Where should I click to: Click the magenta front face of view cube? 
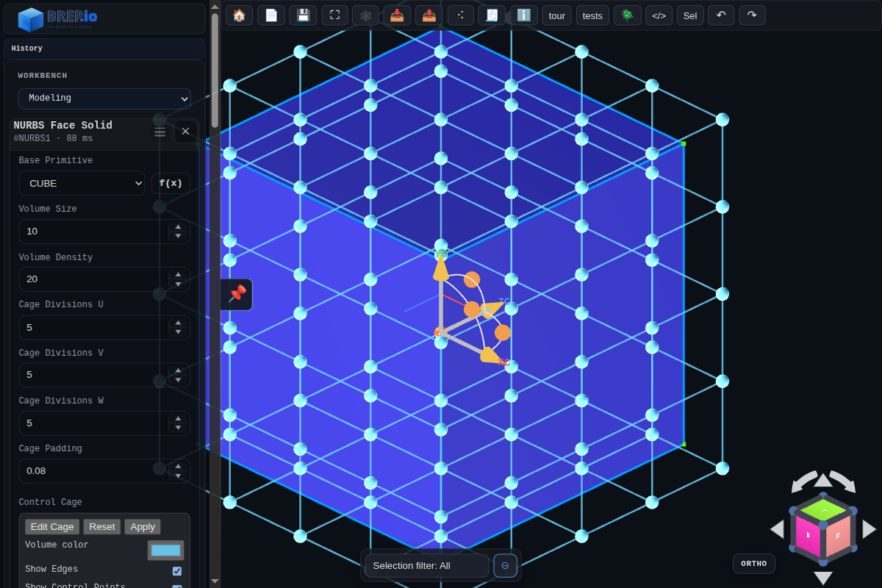[808, 535]
